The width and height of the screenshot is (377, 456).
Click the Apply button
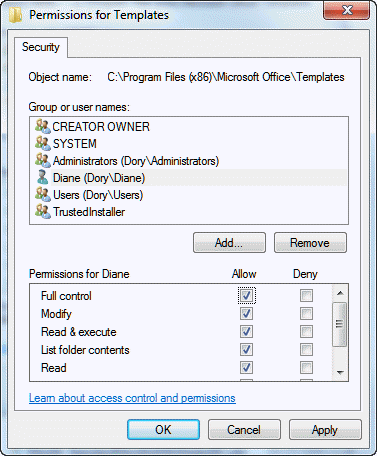325,430
